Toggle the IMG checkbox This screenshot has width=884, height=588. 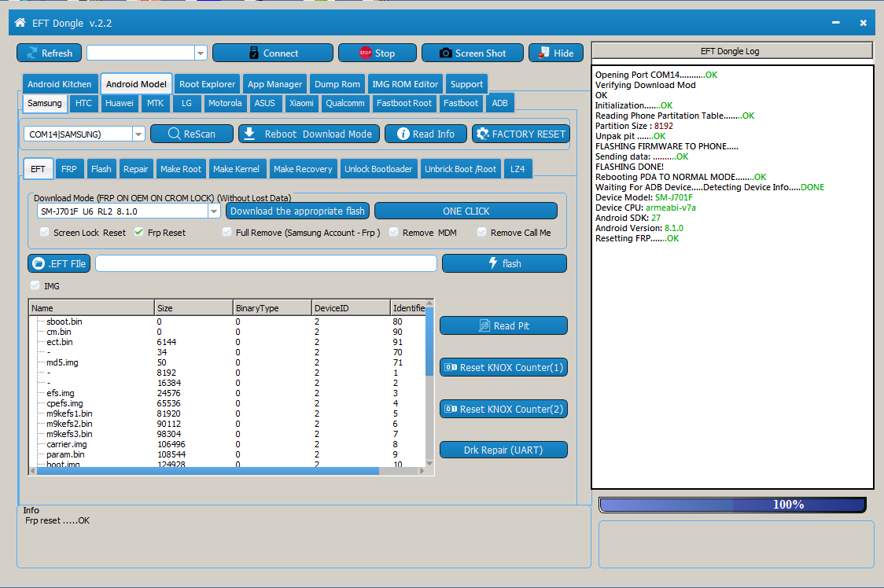pos(35,285)
